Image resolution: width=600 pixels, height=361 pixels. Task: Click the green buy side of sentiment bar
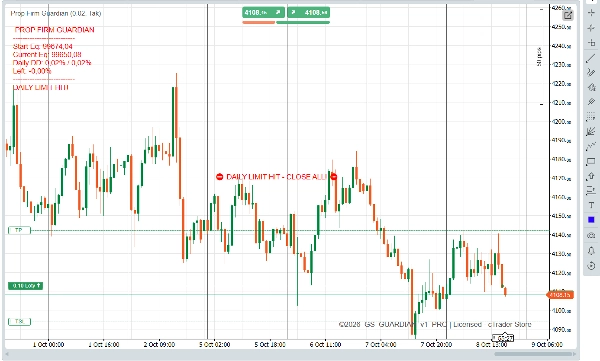[303, 23]
